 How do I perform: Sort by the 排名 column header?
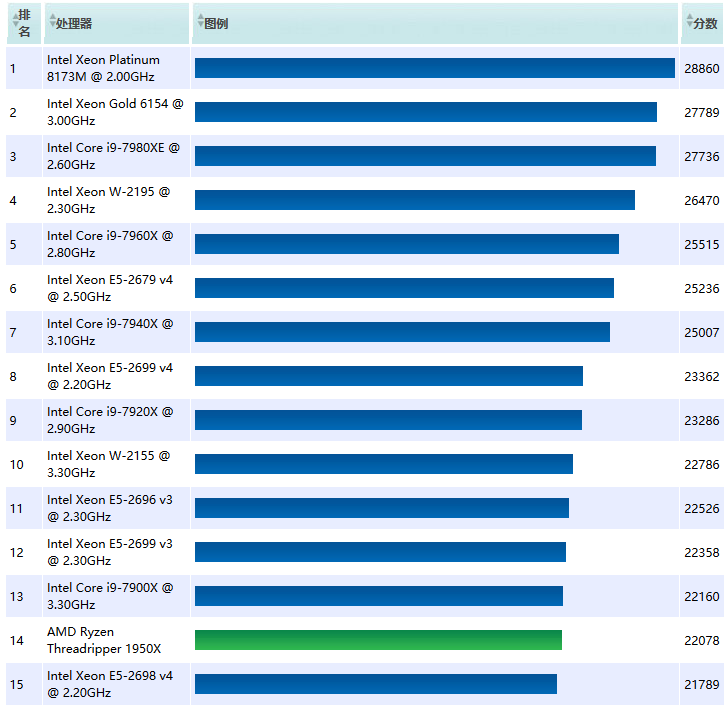click(24, 23)
